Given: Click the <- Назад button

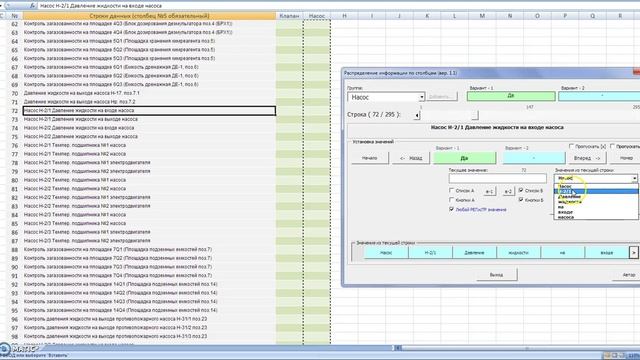Looking at the screenshot, I should [411, 158].
